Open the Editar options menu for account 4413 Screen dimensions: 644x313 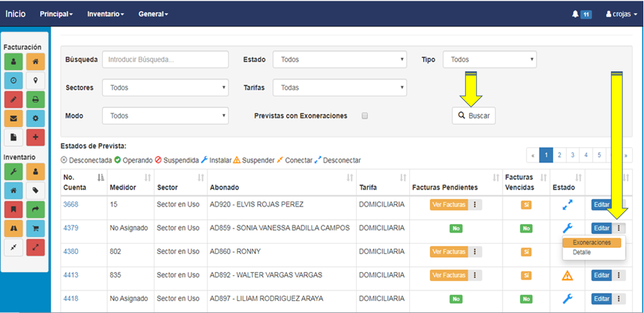point(619,275)
